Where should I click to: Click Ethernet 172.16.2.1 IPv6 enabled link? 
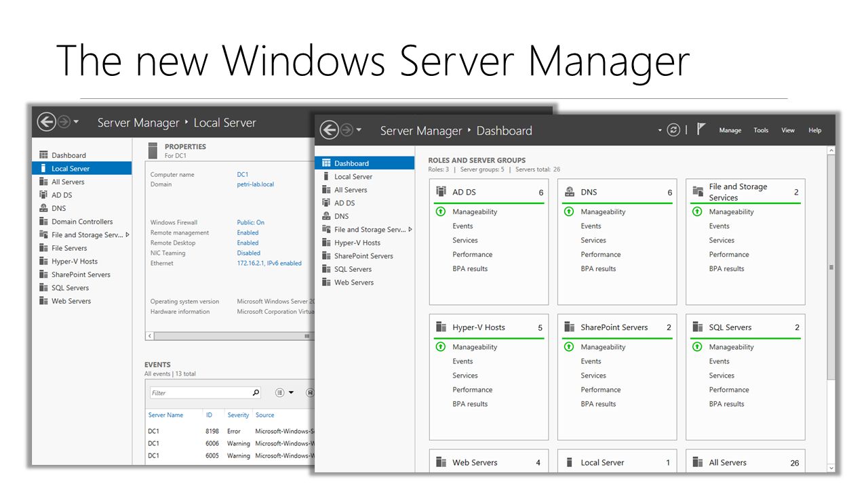(269, 263)
